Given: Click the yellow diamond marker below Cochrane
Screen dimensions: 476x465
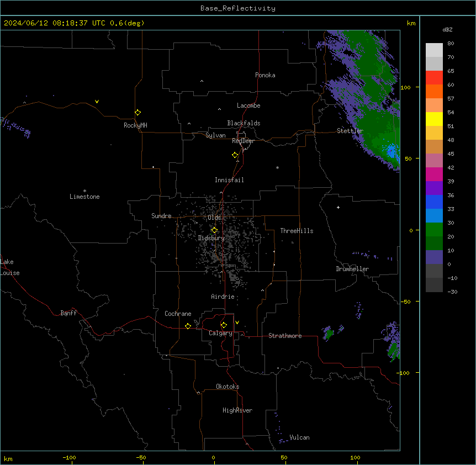Looking at the screenshot, I should [188, 326].
